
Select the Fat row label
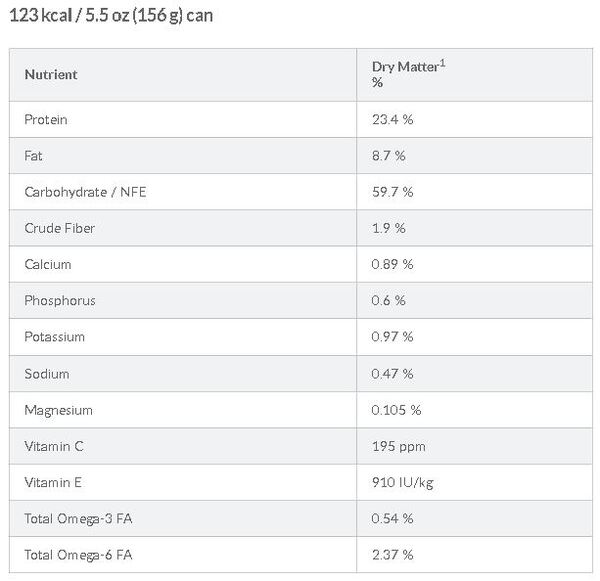point(34,156)
